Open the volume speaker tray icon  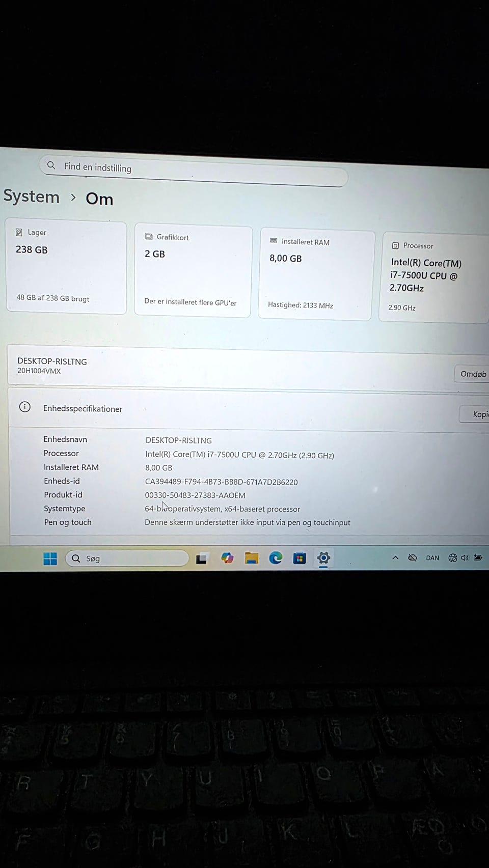tap(465, 558)
